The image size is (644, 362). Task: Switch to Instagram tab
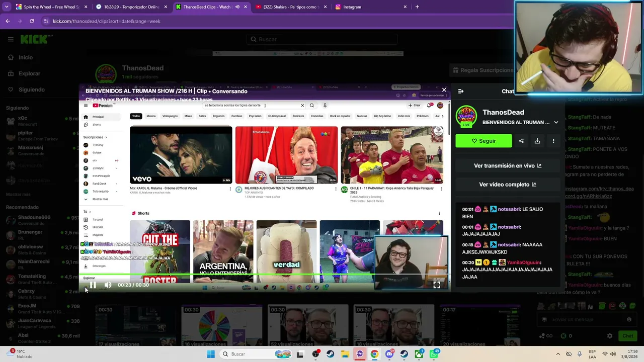(x=371, y=7)
